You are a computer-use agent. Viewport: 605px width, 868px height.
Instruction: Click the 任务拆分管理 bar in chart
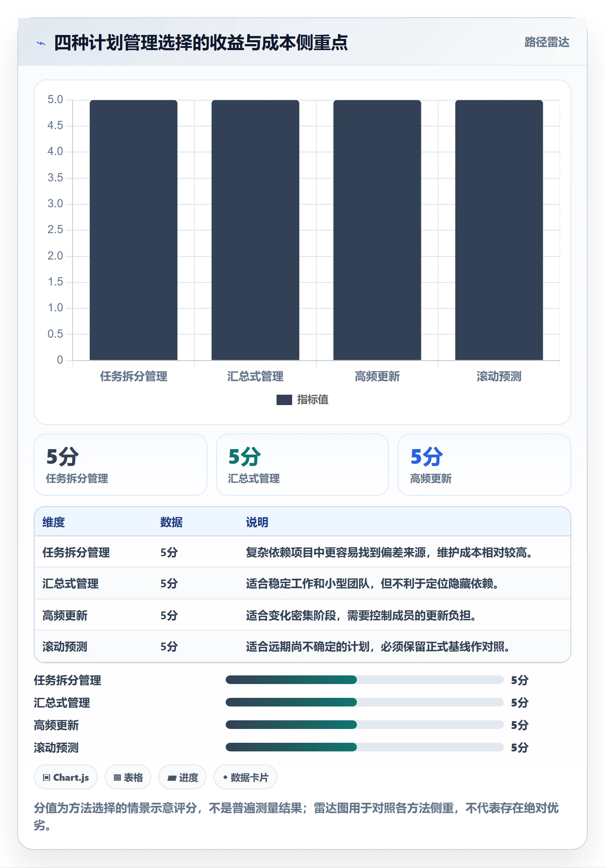[x=134, y=230]
